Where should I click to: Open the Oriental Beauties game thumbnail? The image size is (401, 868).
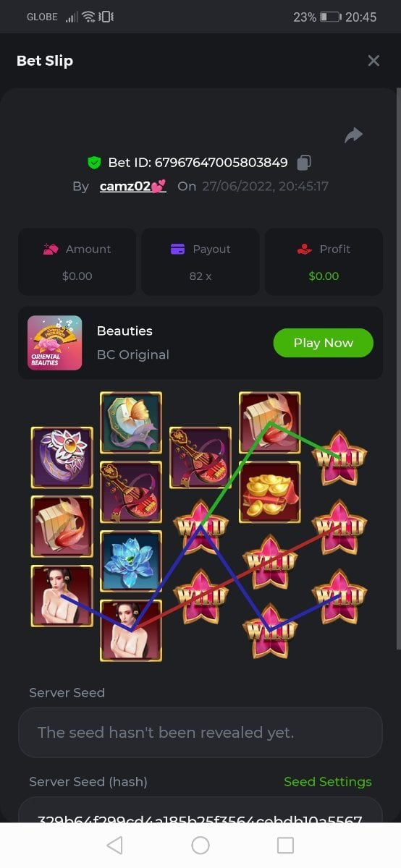click(x=55, y=343)
